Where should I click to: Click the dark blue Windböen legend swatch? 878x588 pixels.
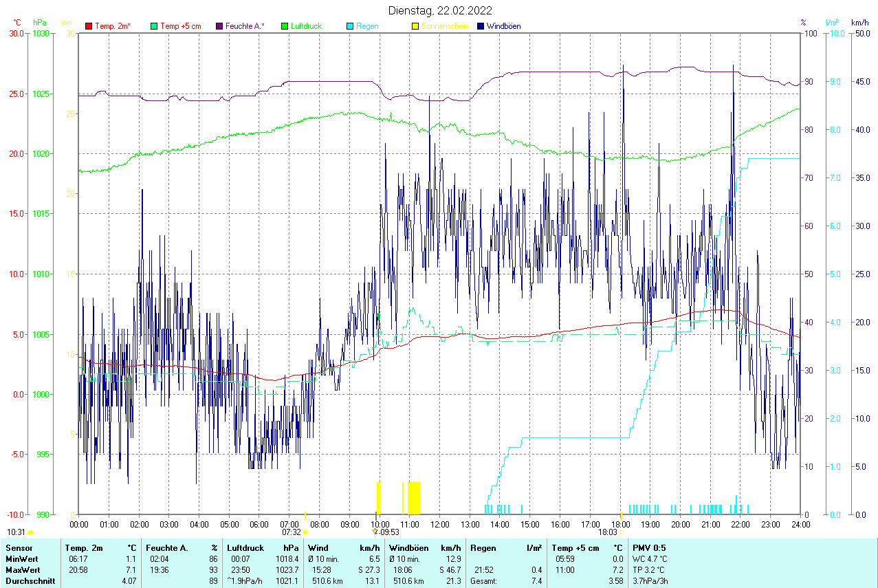481,26
